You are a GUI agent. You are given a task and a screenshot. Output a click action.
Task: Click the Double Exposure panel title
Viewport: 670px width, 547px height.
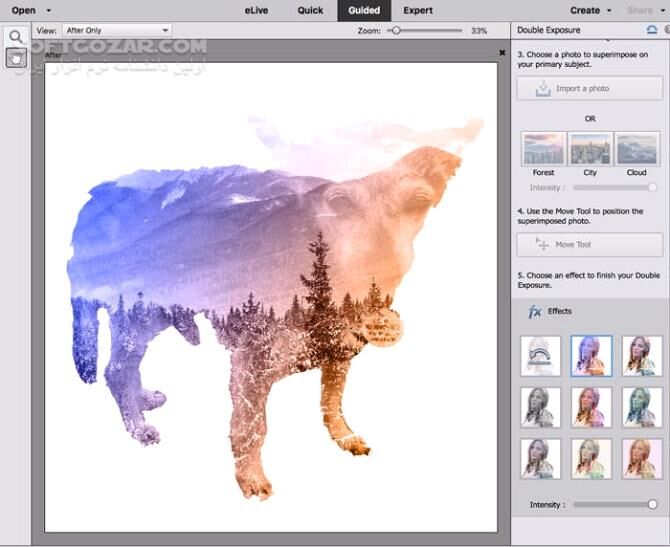coord(549,30)
